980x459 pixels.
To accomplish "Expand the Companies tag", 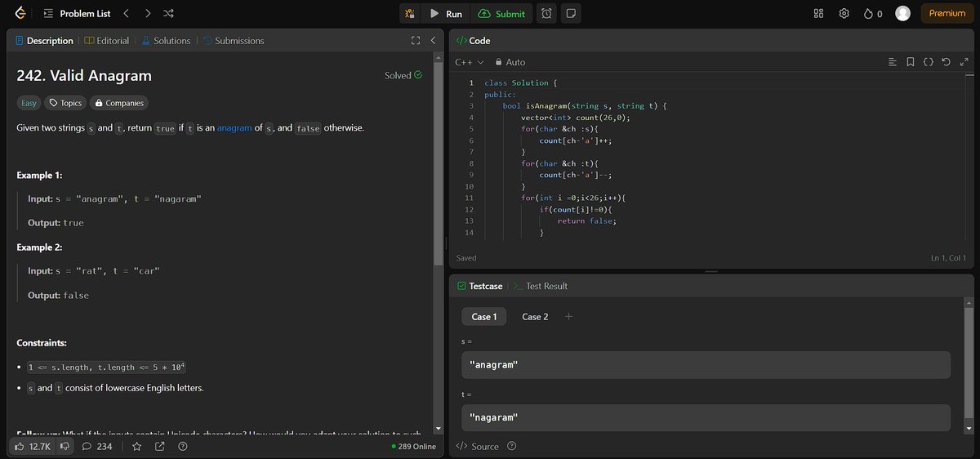I will [118, 103].
